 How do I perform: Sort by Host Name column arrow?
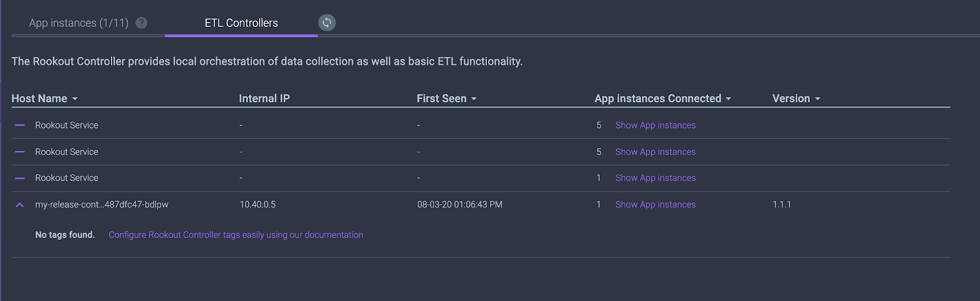click(x=75, y=99)
